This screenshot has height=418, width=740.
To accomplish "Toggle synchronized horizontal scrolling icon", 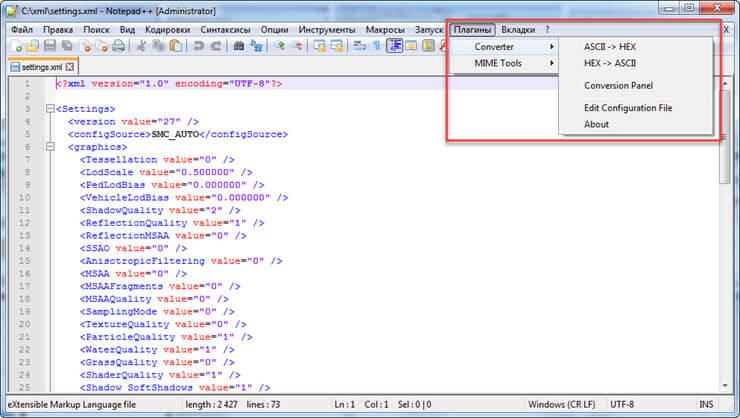I will tap(337, 46).
